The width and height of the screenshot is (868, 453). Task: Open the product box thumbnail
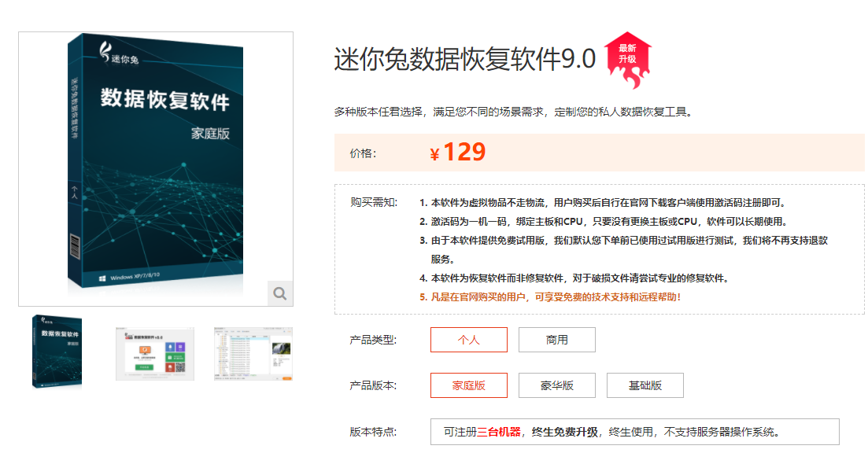click(x=57, y=352)
